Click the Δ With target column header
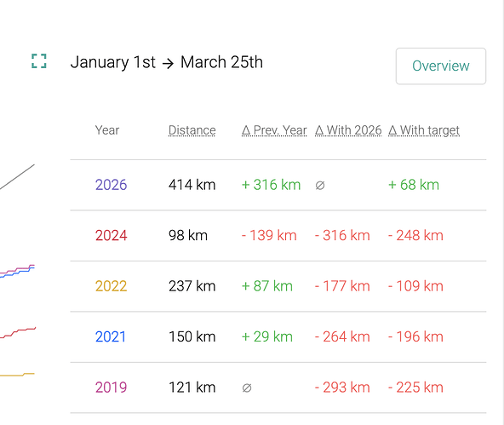Image resolution: width=504 pixels, height=425 pixels. pyautogui.click(x=424, y=130)
